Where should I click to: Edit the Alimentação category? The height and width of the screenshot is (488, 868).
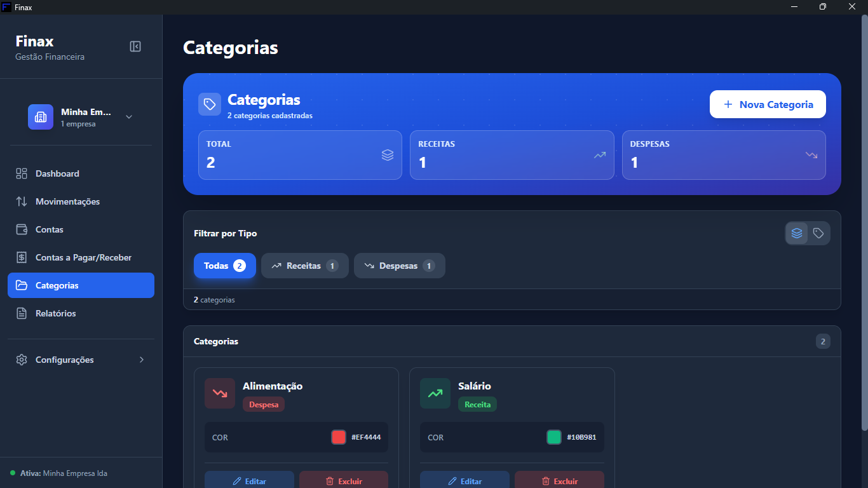click(x=249, y=481)
